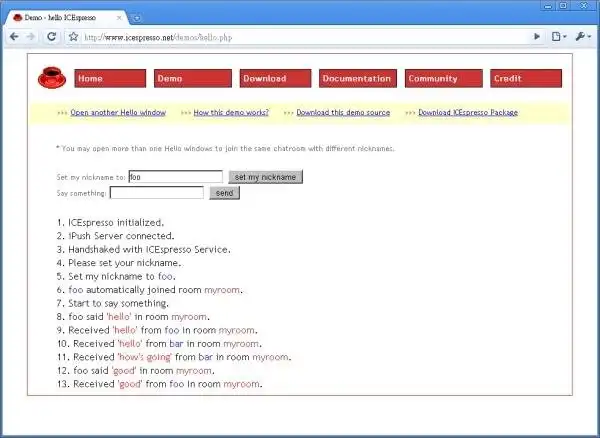Open the Community navigation item
The height and width of the screenshot is (438, 600).
click(x=443, y=78)
